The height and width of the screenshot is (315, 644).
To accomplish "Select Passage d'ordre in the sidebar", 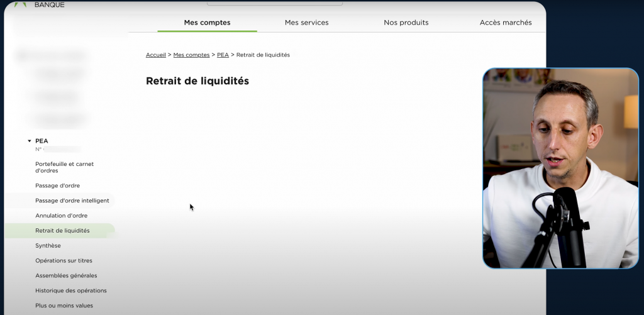I will (57, 185).
